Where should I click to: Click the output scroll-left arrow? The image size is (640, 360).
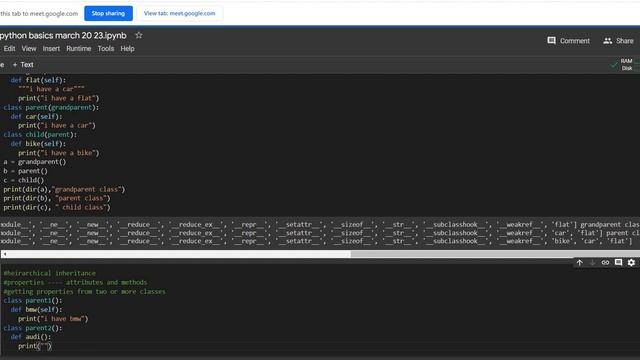point(4,254)
